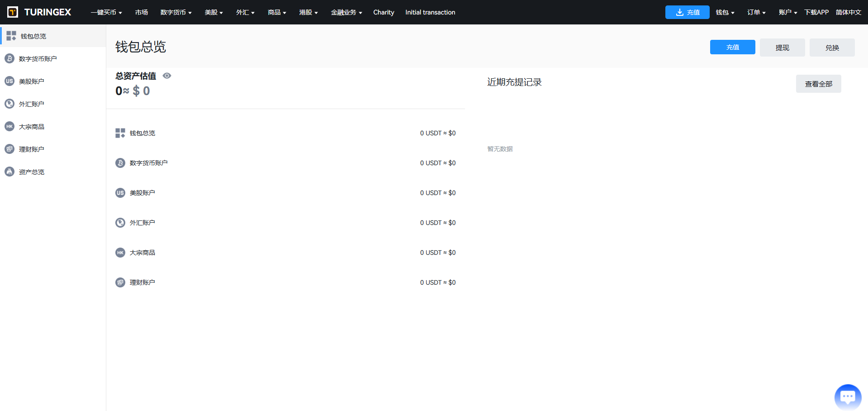Switch language via 简体中文
The image size is (868, 411).
(x=848, y=12)
